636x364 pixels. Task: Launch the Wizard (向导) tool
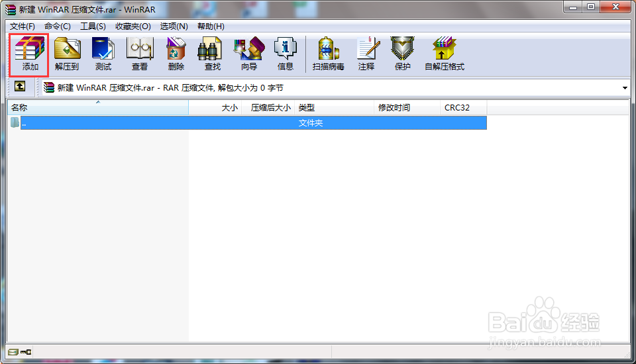[249, 54]
